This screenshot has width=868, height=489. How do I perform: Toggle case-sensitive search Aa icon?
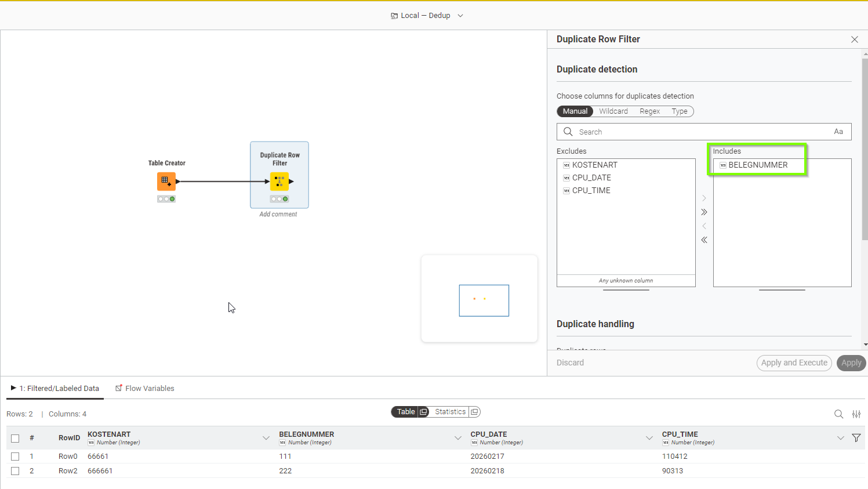click(x=838, y=132)
